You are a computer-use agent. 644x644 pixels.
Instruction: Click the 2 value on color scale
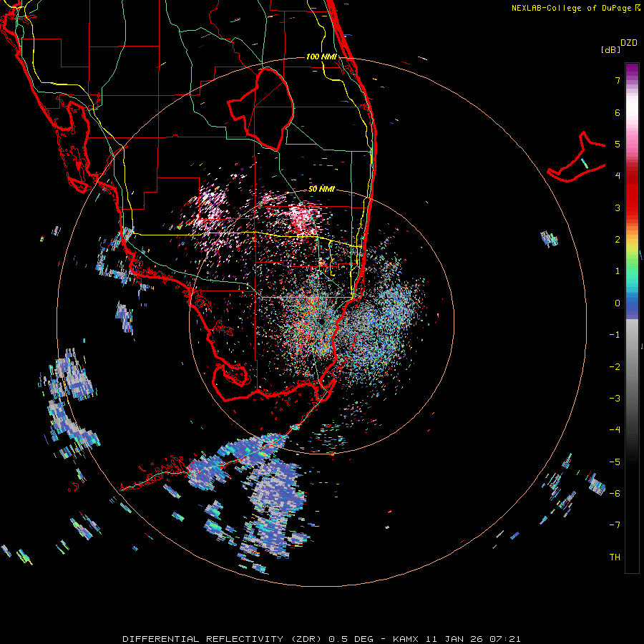[x=618, y=240]
